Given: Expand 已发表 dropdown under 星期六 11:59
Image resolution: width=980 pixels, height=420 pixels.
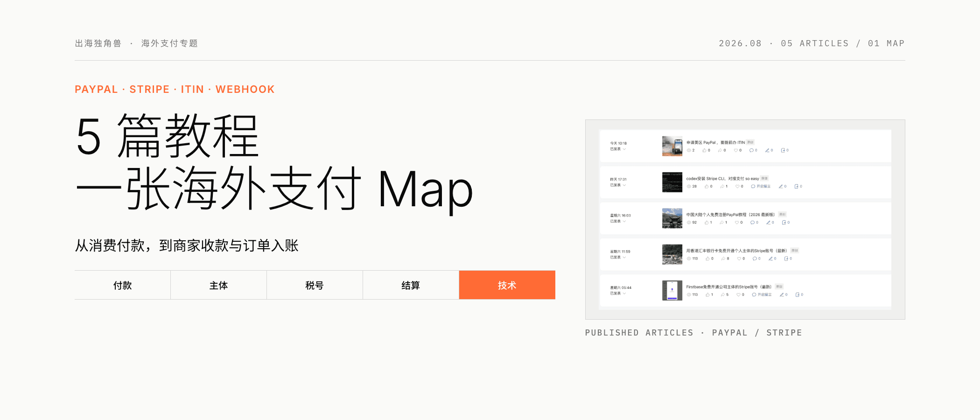Looking at the screenshot, I should [x=618, y=257].
